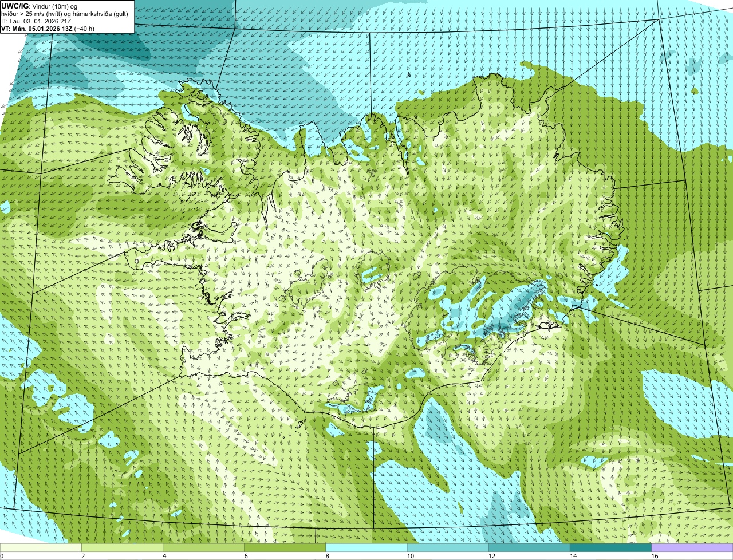Click the legend scale label '2'
This screenshot has width=733, height=560.
click(x=83, y=556)
